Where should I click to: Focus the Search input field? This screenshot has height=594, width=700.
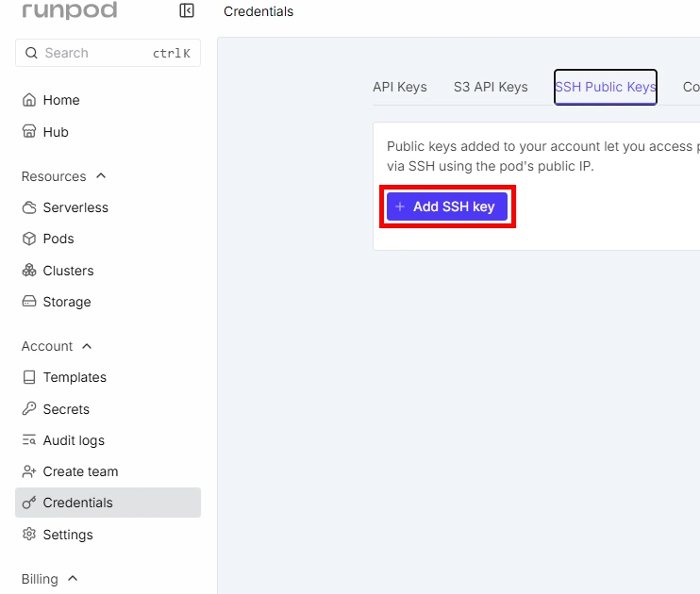pyautogui.click(x=108, y=53)
